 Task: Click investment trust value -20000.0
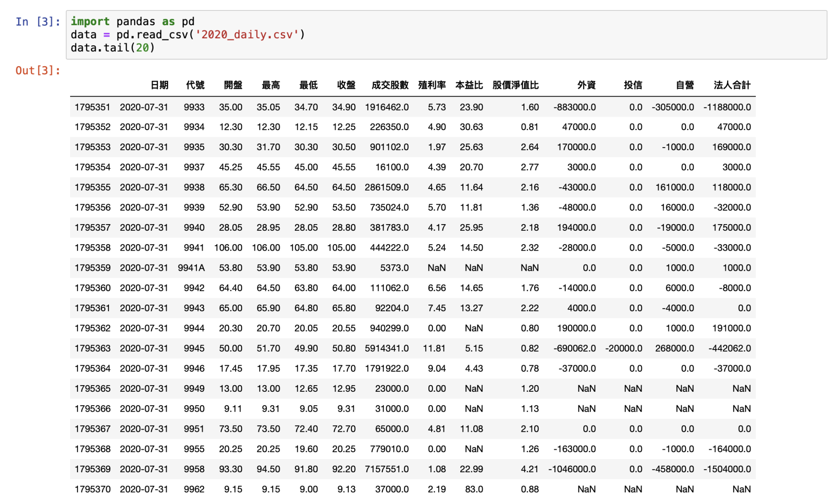coord(624,349)
